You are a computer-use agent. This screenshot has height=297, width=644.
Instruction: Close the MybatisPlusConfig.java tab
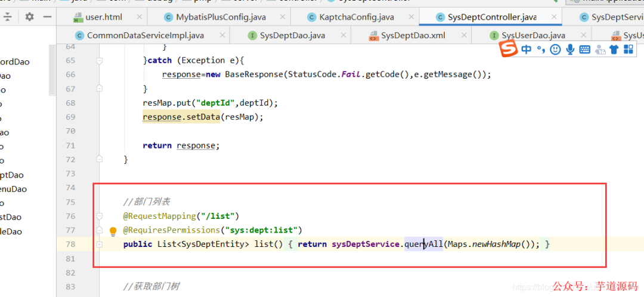point(281,17)
